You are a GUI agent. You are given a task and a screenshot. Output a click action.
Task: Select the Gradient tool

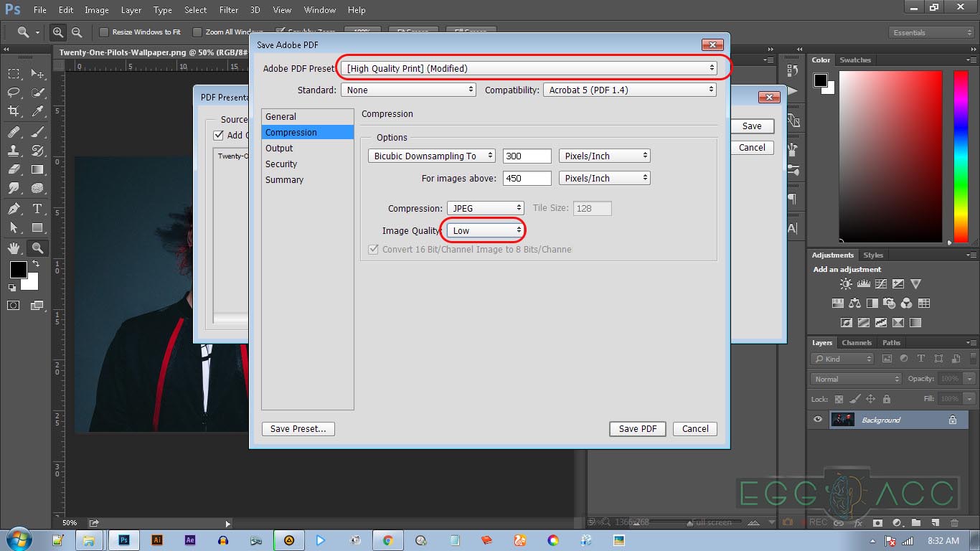[37, 169]
